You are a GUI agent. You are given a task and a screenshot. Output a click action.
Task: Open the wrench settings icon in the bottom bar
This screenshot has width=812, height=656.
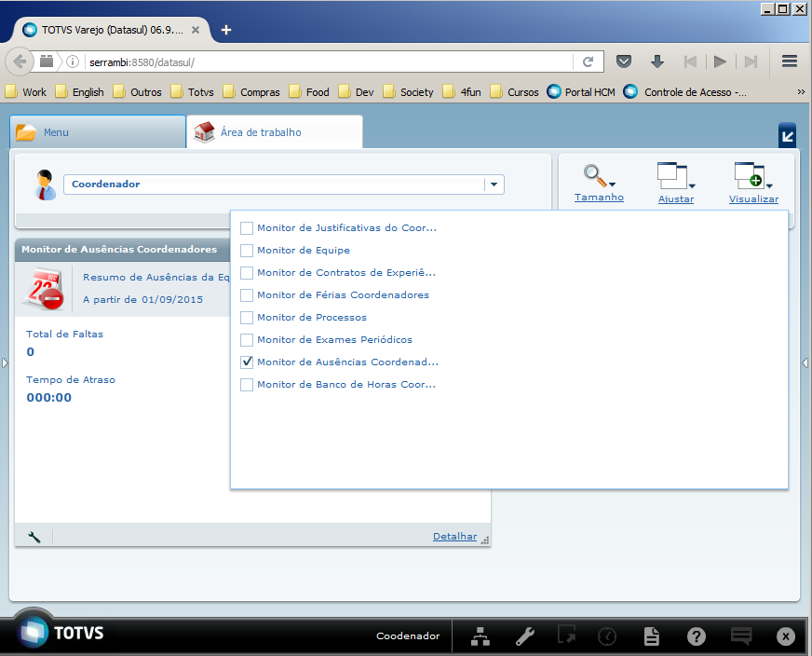(524, 635)
